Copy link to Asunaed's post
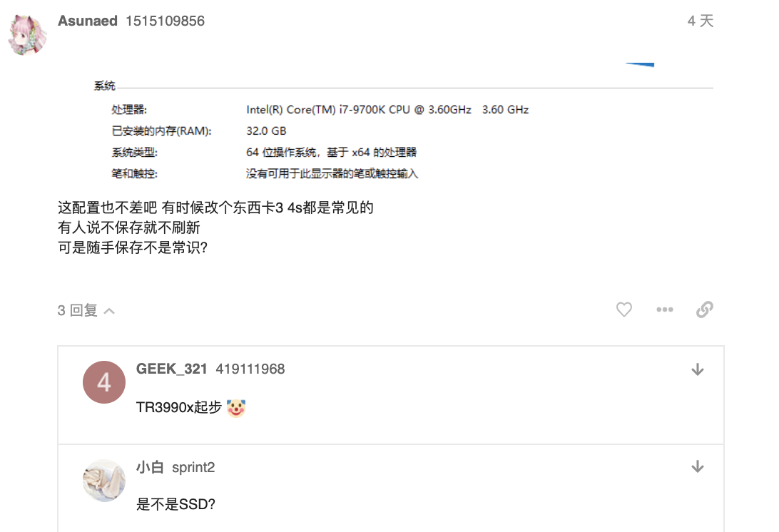779x532 pixels. tap(705, 310)
